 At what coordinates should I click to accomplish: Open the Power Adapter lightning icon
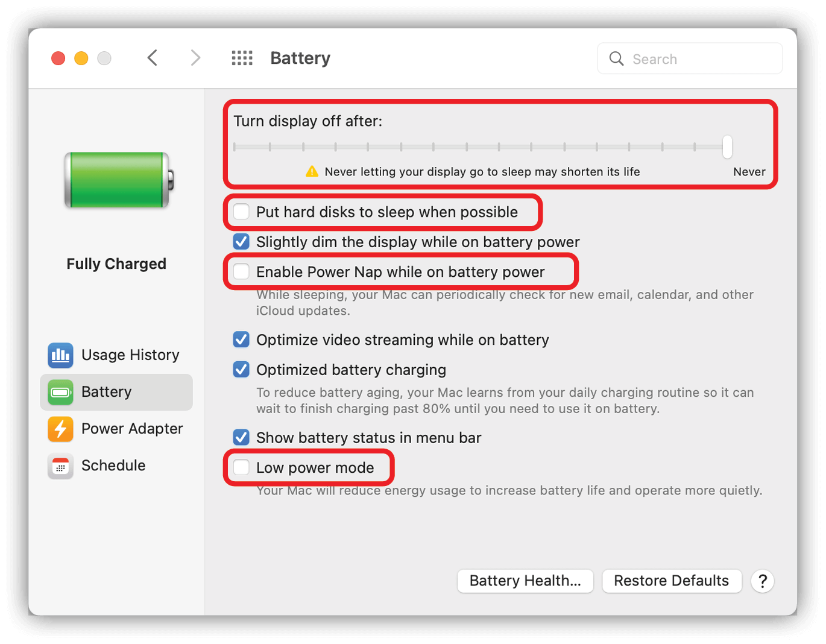[60, 429]
